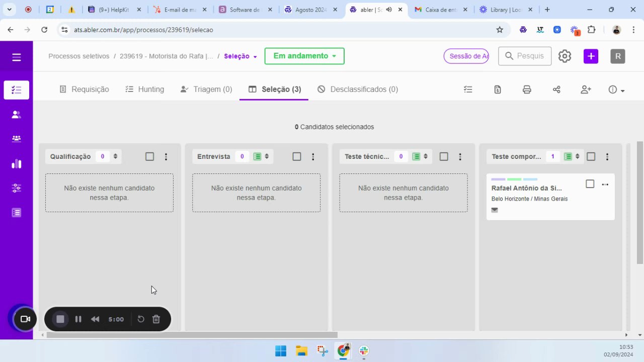The height and width of the screenshot is (362, 644).
Task: Pause the screen recording
Action: pyautogui.click(x=78, y=319)
